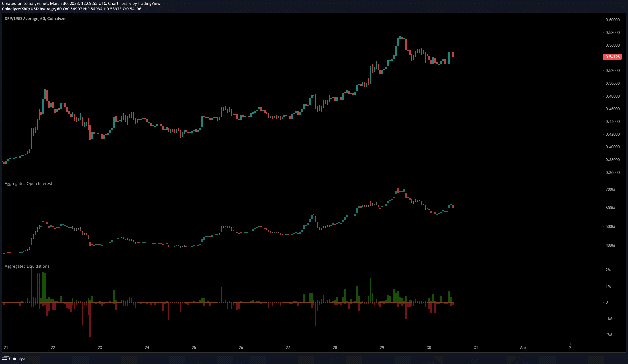Click the 0.58000 price axis label
Screen dimensions: 628x364
(x=613, y=33)
